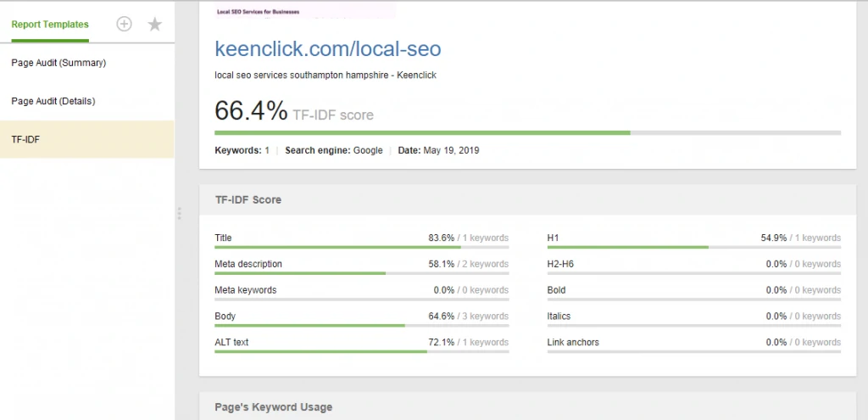Click the 'H1' row label

[553, 238]
